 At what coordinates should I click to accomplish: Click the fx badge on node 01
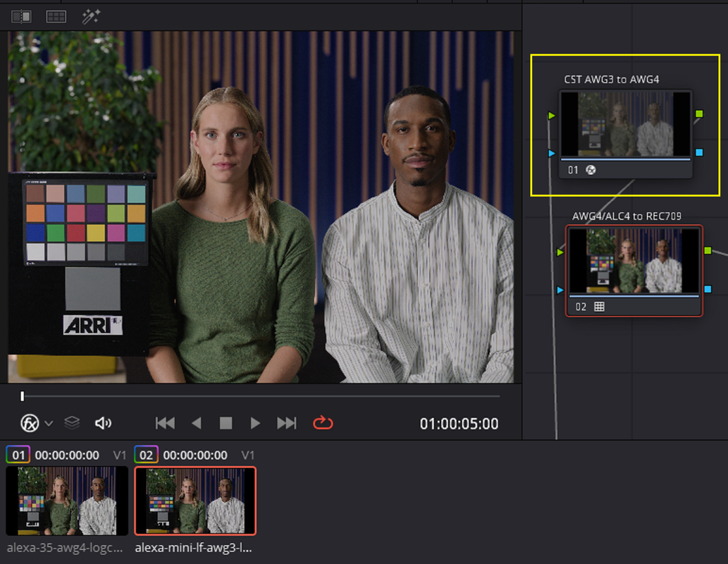pos(591,170)
